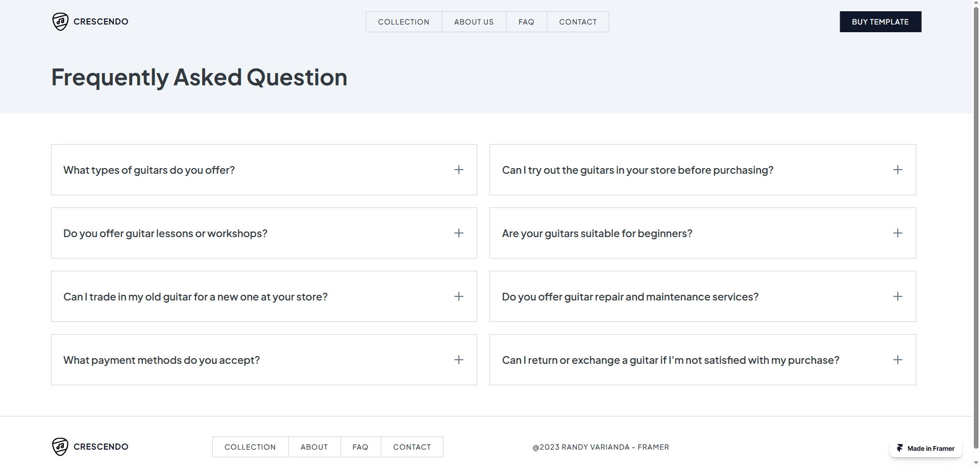Go to About Us in top navigation
The height and width of the screenshot is (466, 980).
click(474, 22)
